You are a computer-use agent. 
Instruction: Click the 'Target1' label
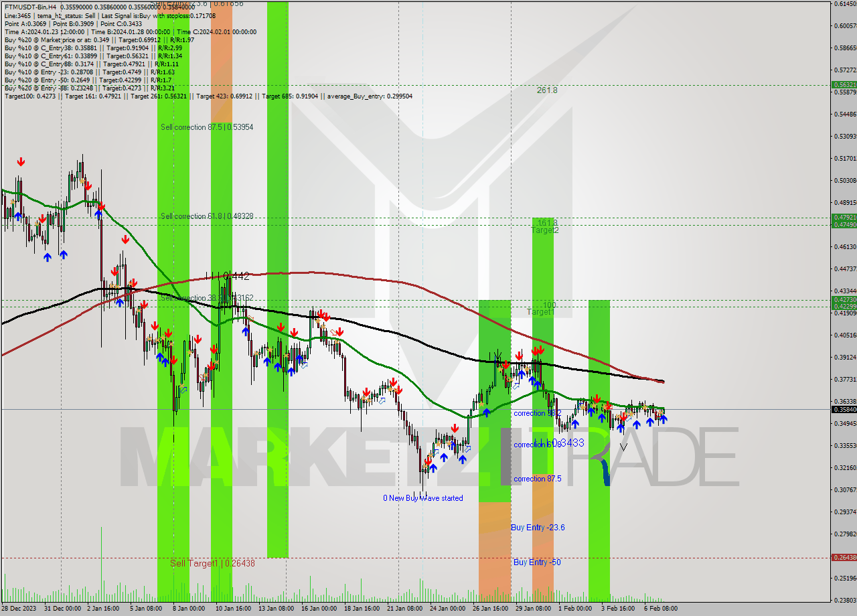[540, 312]
